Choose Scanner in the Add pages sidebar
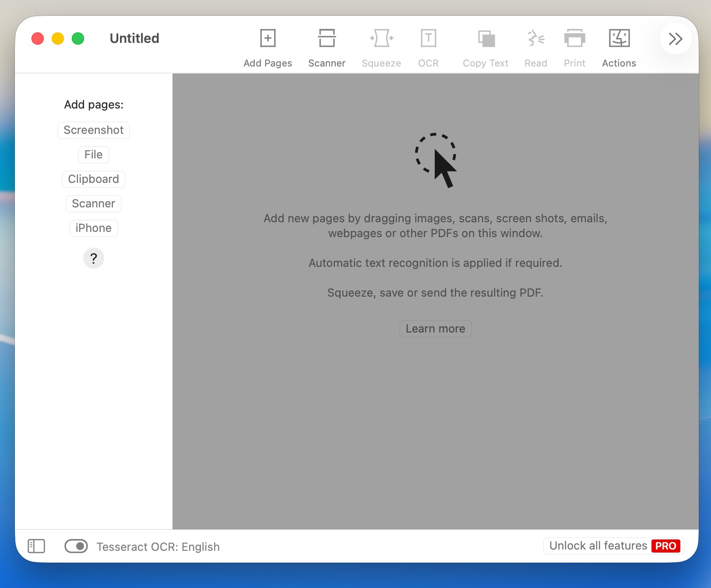 click(x=94, y=204)
